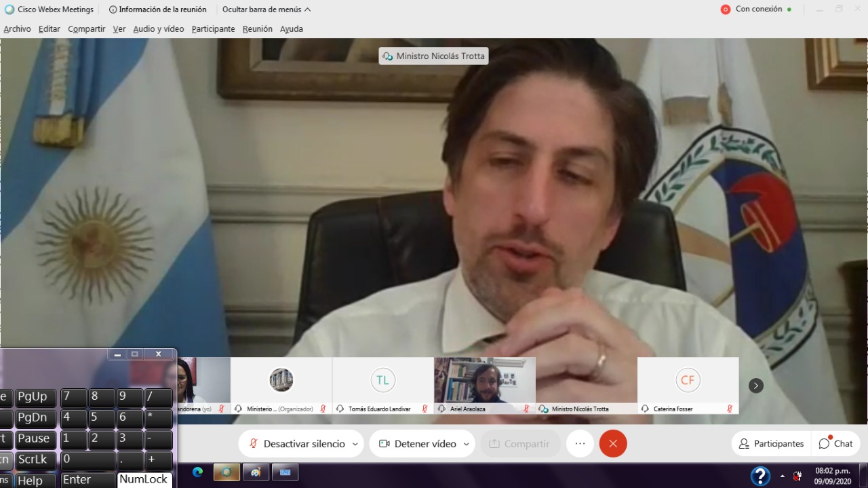Click numpad 0 key on on-screen keyboard

coord(87,460)
